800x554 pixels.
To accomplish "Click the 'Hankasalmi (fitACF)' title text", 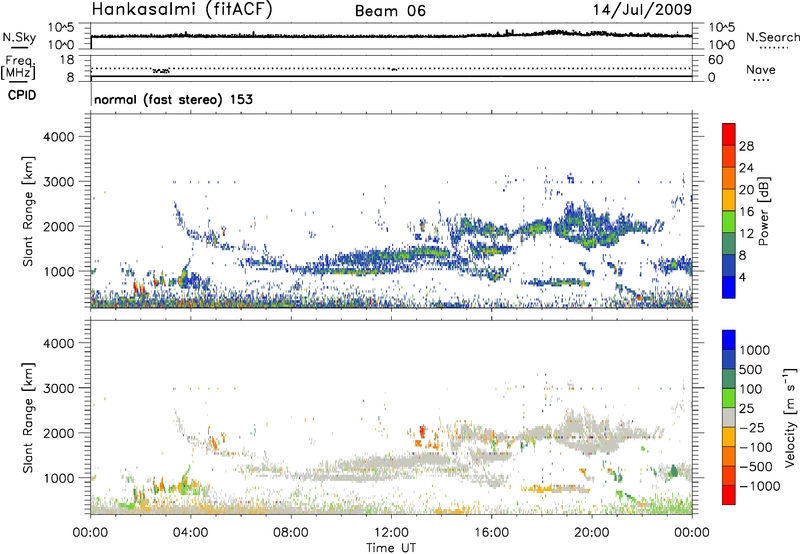I will [182, 9].
